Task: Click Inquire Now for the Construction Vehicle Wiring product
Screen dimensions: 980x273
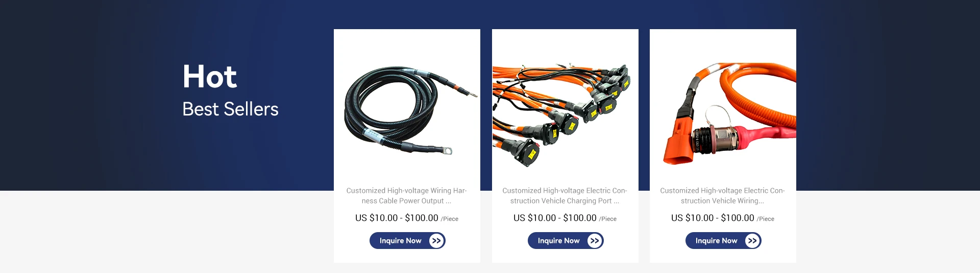Action: [x=723, y=241]
